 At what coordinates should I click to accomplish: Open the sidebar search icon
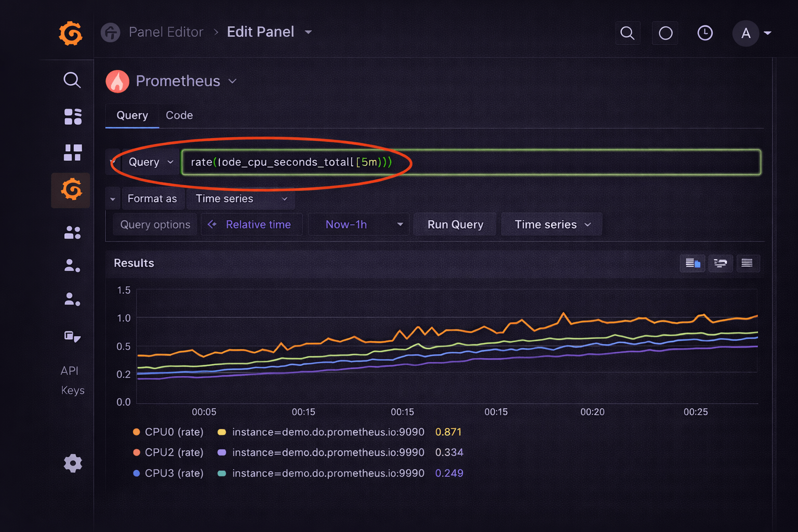(x=72, y=80)
